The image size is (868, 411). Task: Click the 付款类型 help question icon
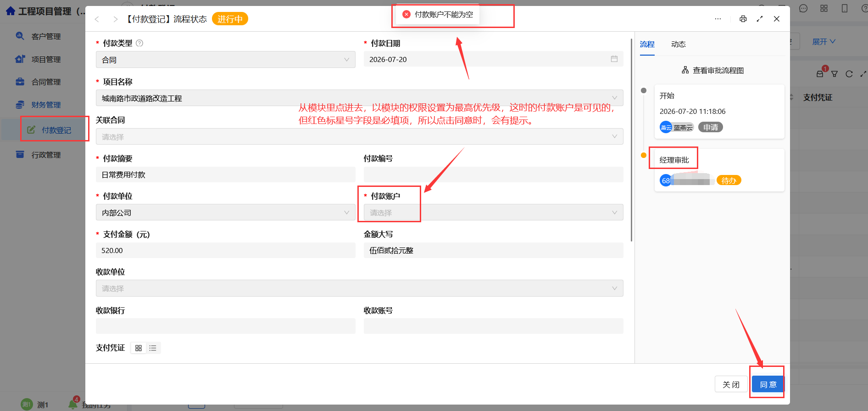click(x=140, y=43)
